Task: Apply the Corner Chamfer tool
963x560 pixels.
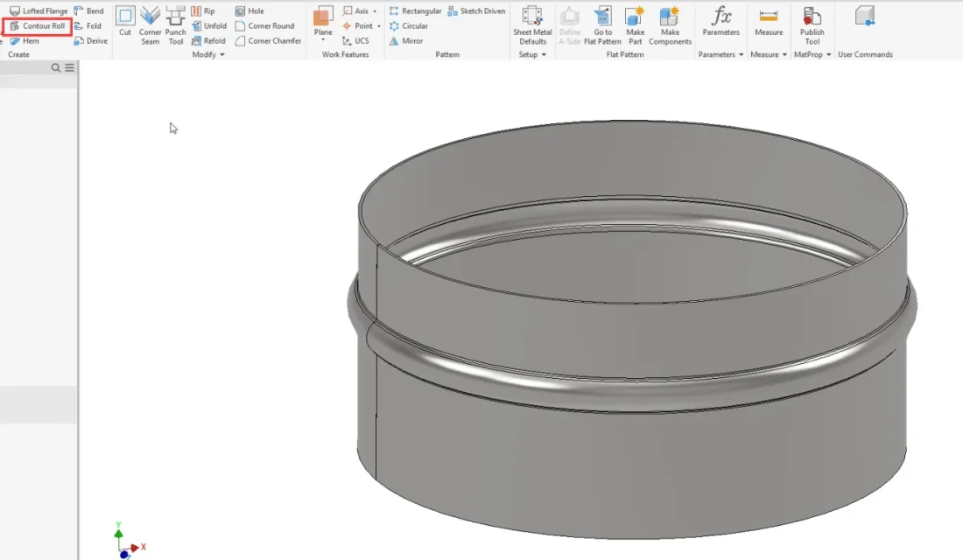Action: click(269, 41)
